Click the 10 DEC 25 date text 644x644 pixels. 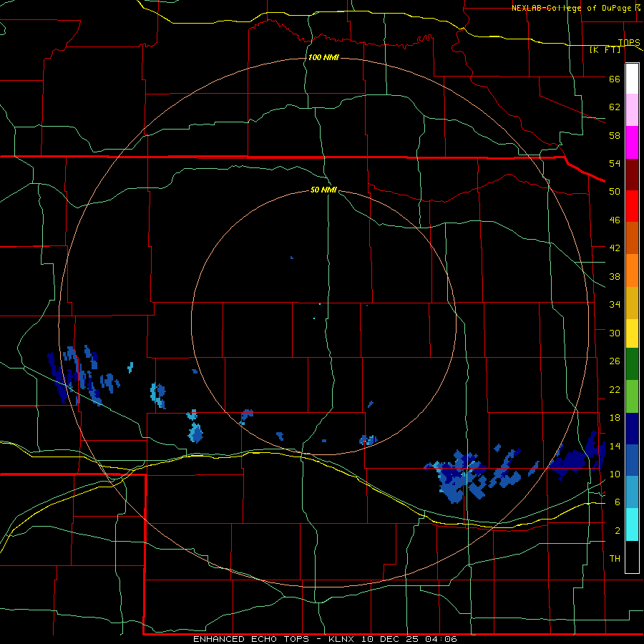tap(389, 639)
